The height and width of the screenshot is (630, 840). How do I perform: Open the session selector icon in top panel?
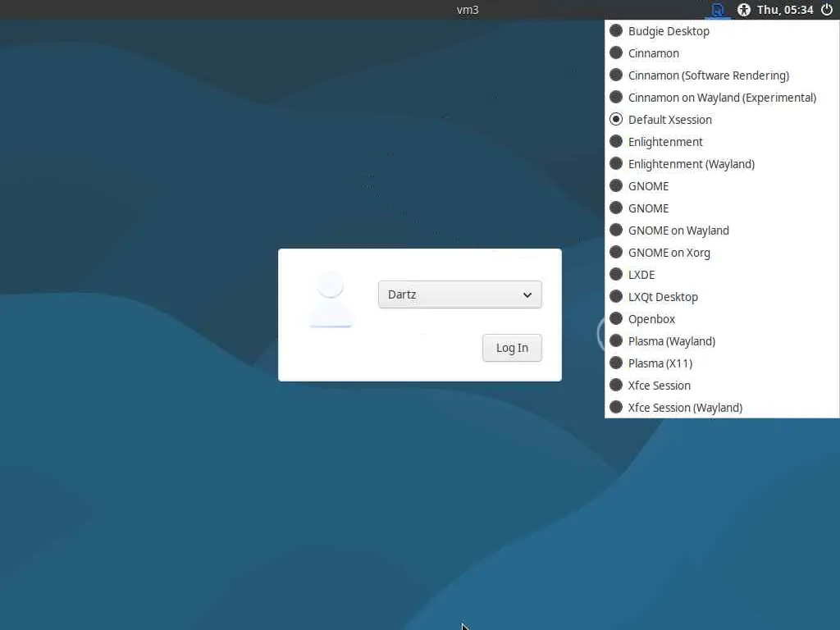(x=717, y=10)
